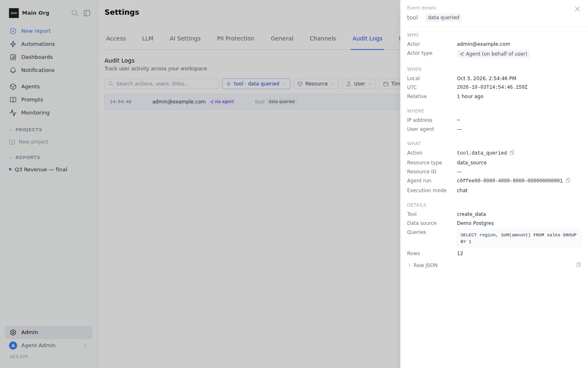Open the User filter dropdown
The width and height of the screenshot is (588, 368).
point(359,84)
